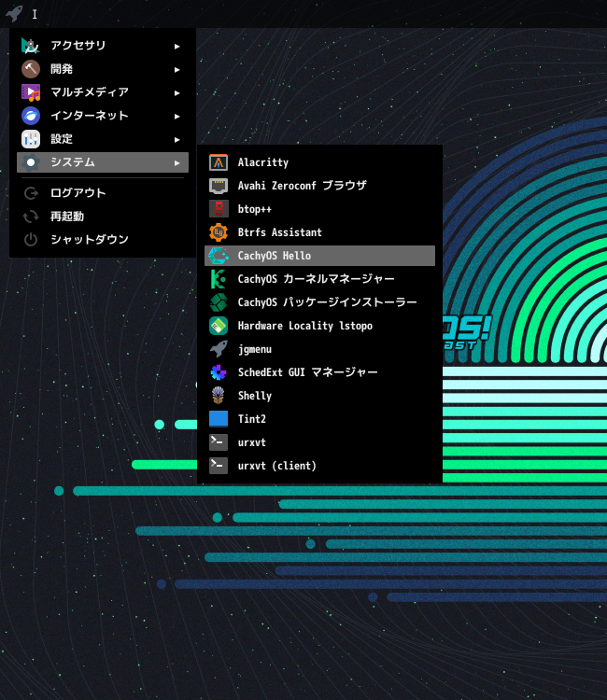The width and height of the screenshot is (607, 700).
Task: Expand the 開発 submenu arrow
Action: pos(177,70)
